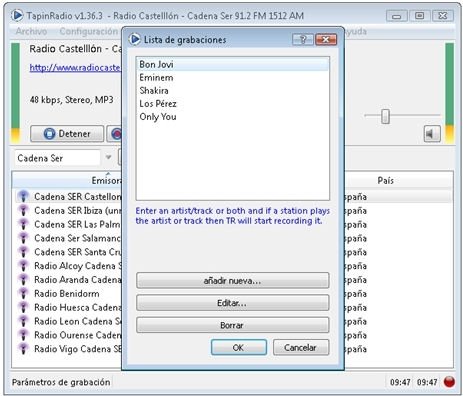Minimize the TapinRadio main window
The image size is (463, 396).
click(397, 16)
